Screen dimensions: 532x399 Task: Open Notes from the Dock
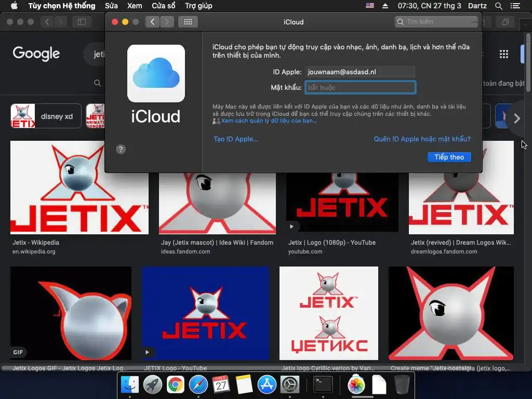[244, 384]
